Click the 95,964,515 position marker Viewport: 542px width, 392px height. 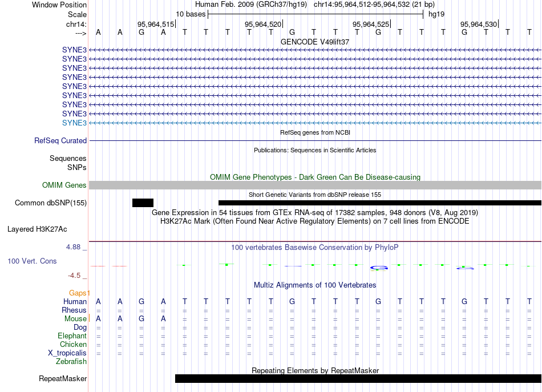(156, 24)
